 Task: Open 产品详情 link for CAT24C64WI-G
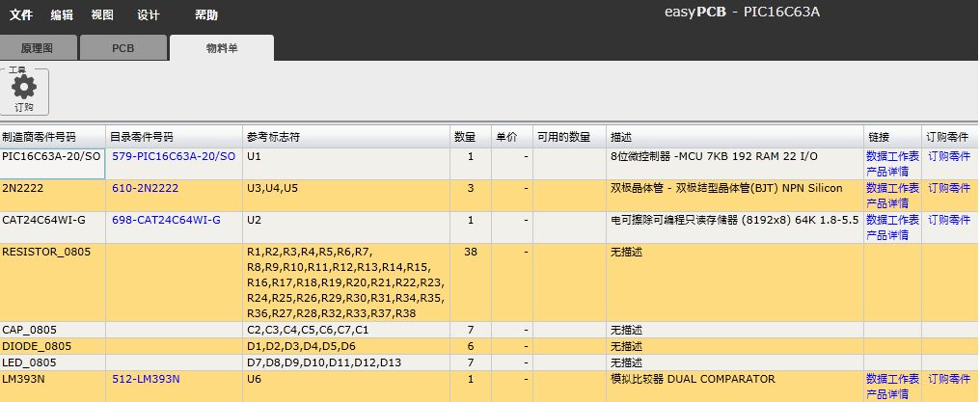click(x=886, y=234)
